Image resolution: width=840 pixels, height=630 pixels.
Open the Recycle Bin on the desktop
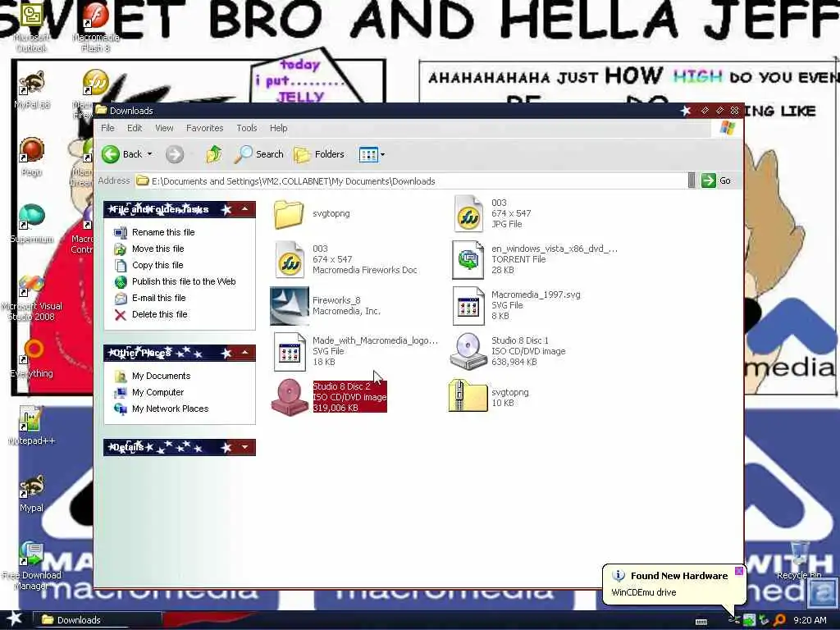(x=799, y=559)
